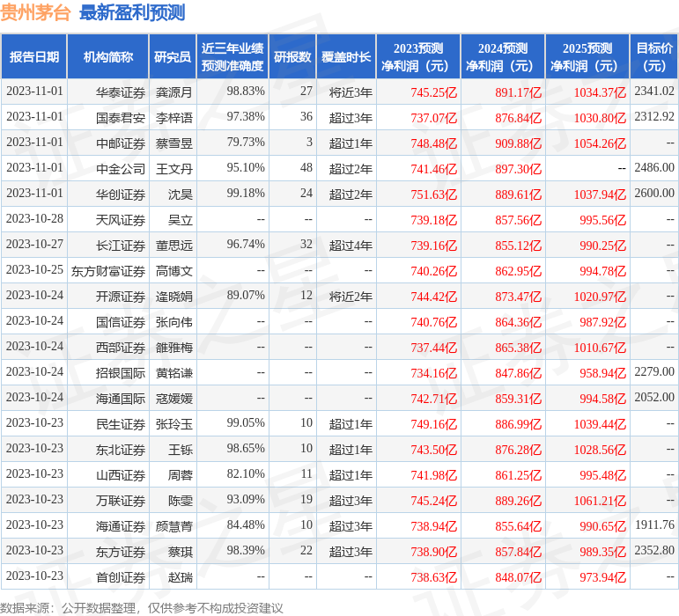Click the 876.84亿 forecast value
The height and width of the screenshot is (616, 679).
coord(519,118)
